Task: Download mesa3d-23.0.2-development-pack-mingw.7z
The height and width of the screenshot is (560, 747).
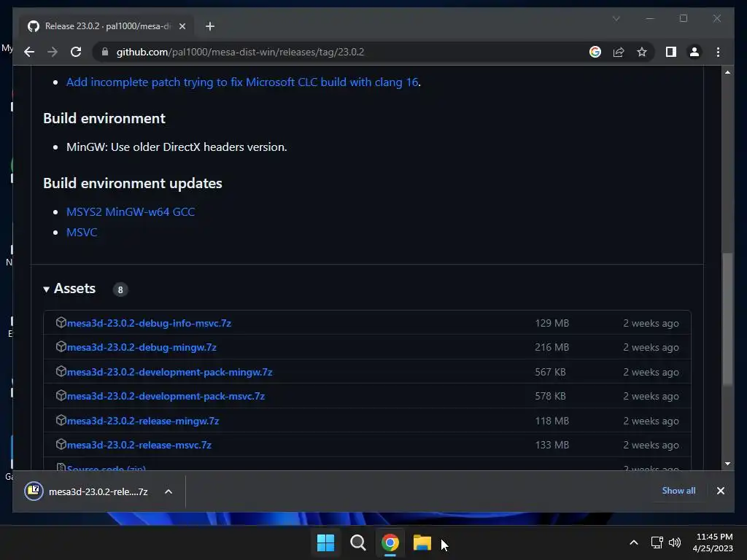Action: click(169, 373)
